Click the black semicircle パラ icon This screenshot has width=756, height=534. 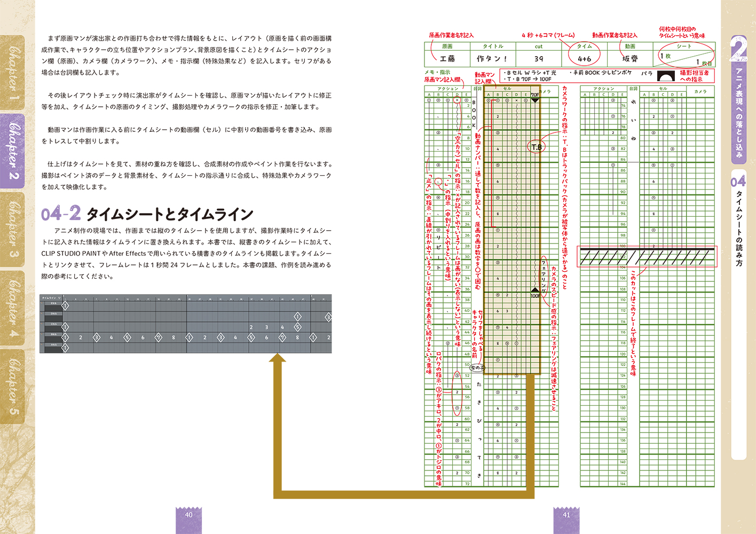(666, 76)
